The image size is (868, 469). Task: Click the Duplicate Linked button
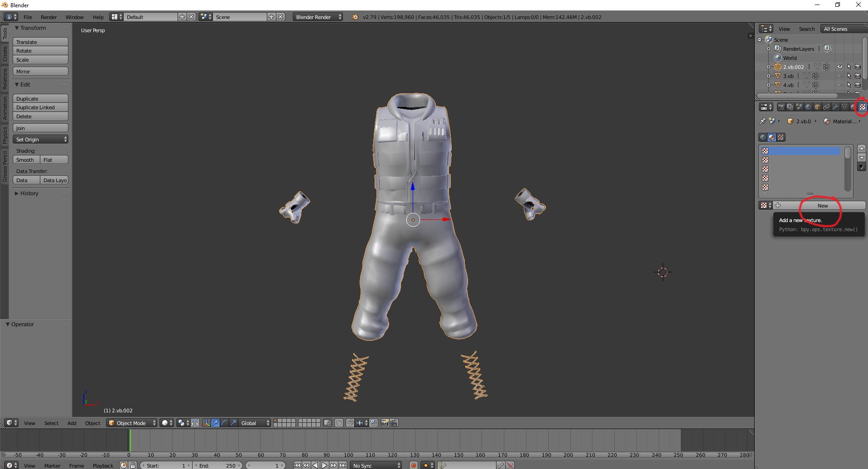click(x=40, y=107)
